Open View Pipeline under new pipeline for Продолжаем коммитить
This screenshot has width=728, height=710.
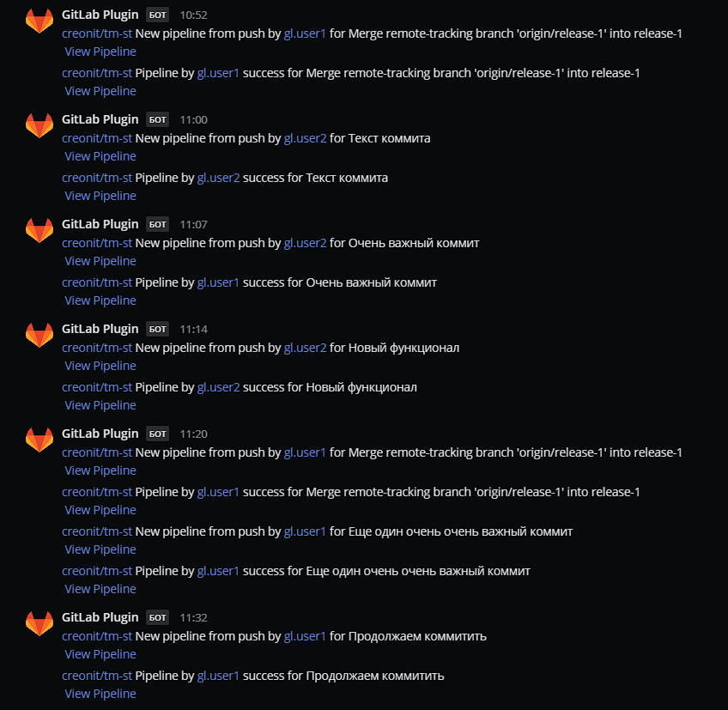[100, 654]
